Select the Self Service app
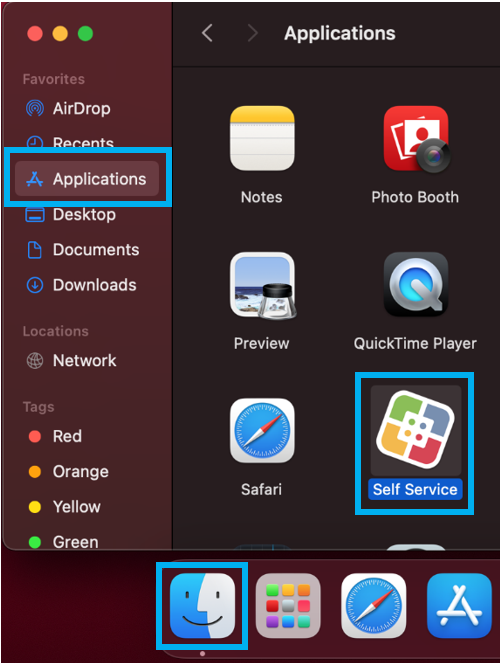Viewport: 500px width, 663px height. tap(415, 430)
